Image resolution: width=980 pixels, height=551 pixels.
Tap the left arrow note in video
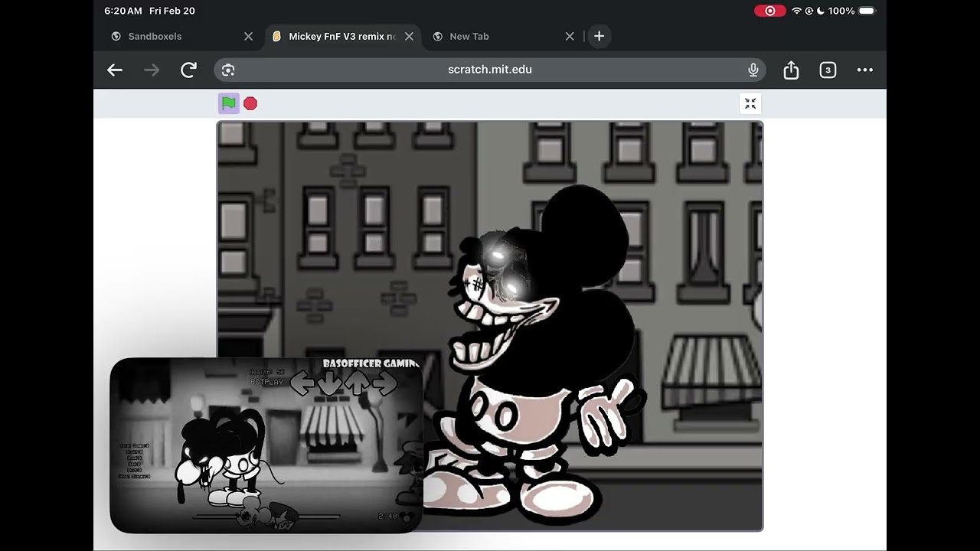302,383
